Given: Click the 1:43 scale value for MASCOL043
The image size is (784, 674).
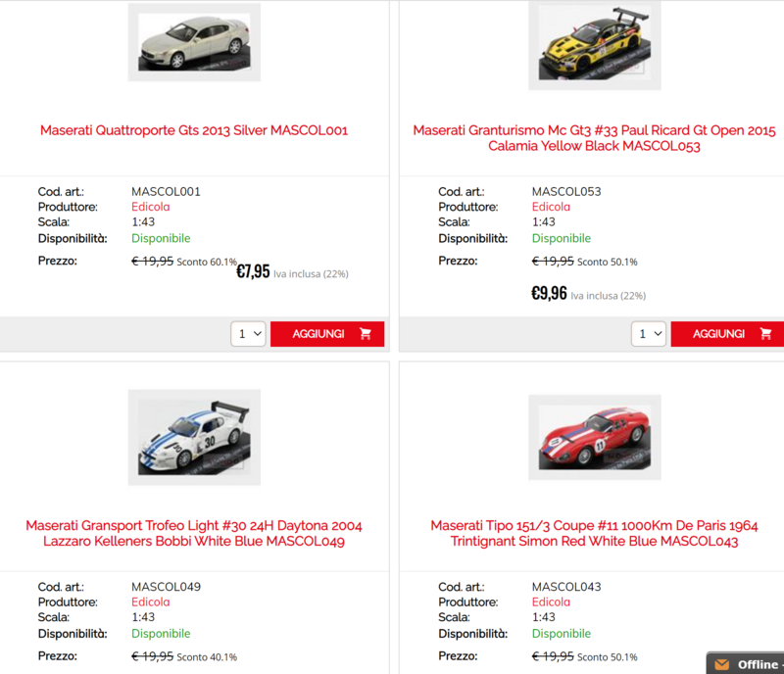Looking at the screenshot, I should (544, 617).
